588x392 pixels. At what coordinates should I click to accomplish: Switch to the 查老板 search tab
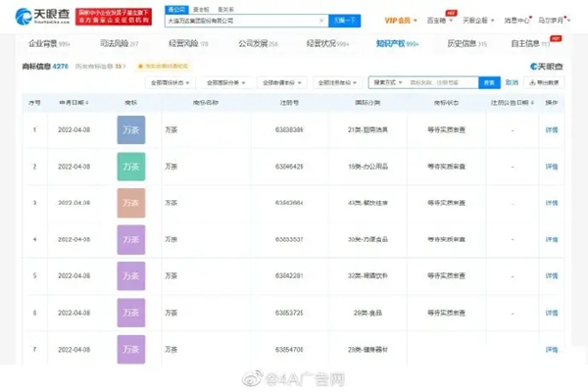point(201,10)
